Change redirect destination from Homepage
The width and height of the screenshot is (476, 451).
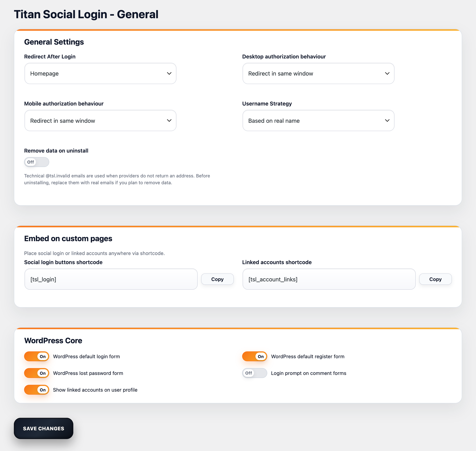click(100, 73)
